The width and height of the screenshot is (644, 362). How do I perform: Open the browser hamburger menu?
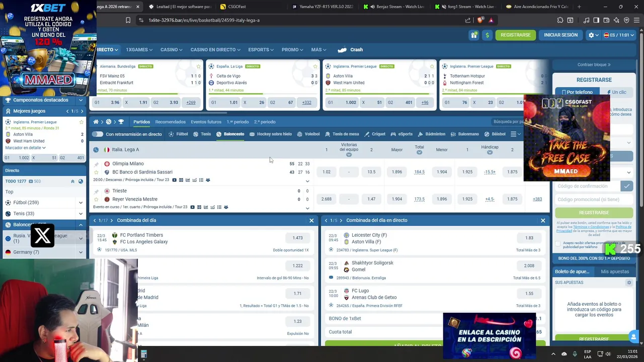636,20
